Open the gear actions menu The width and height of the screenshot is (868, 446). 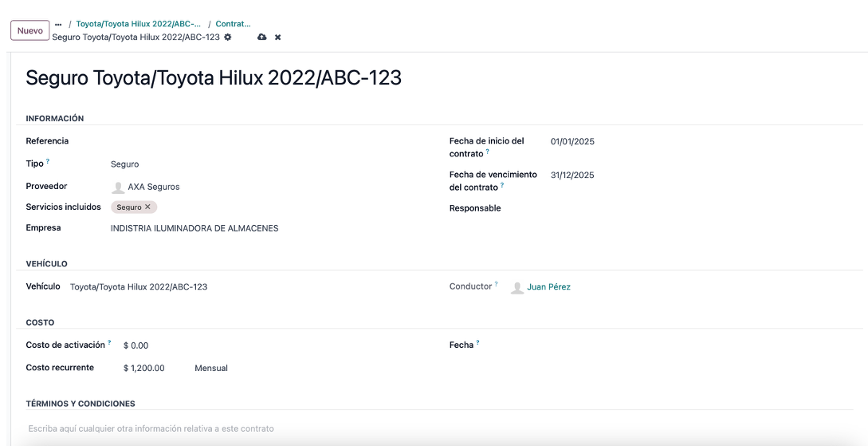[227, 37]
